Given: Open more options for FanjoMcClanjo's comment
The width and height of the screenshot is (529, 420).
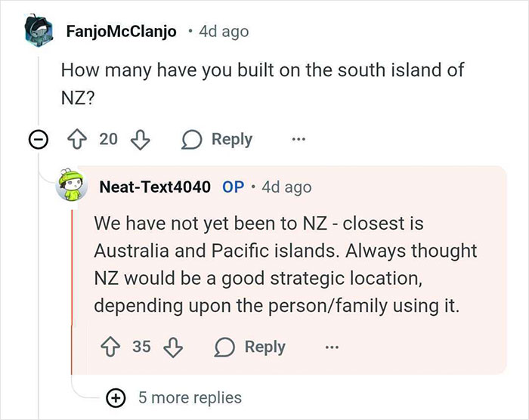Looking at the screenshot, I should pyautogui.click(x=299, y=140).
